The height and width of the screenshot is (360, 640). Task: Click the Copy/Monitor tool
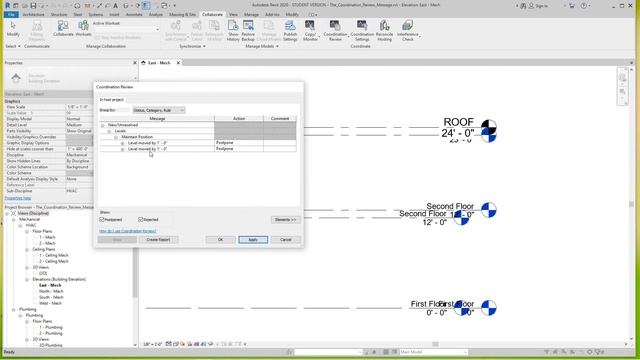click(x=310, y=31)
